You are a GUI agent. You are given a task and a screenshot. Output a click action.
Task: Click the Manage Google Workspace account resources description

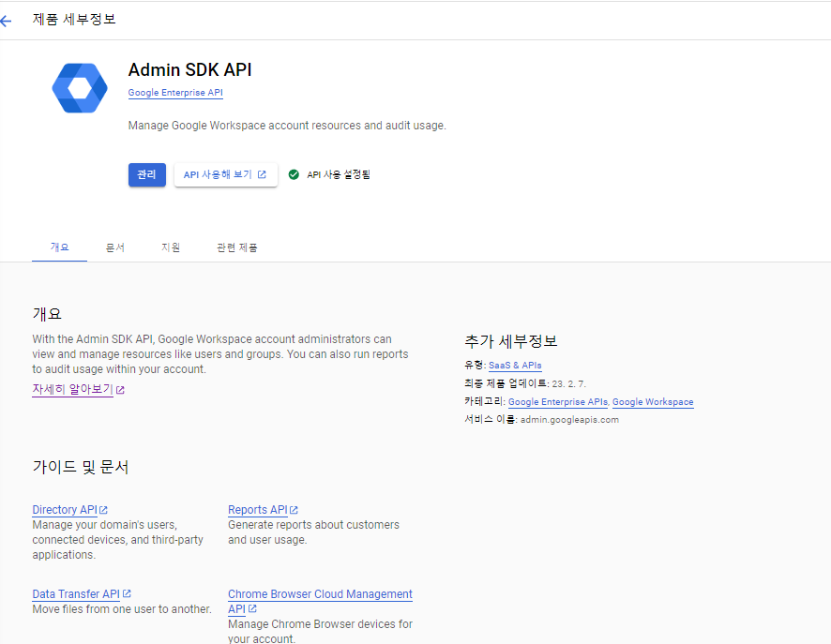[287, 126]
